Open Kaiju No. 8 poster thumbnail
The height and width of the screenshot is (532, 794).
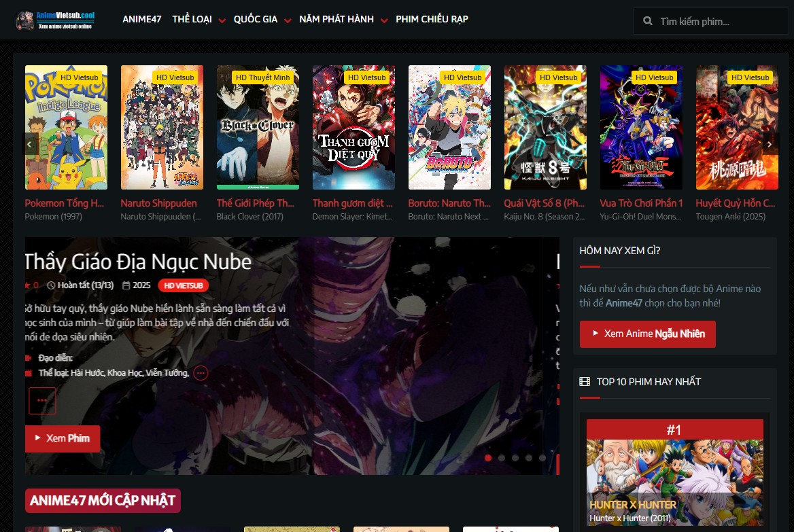coord(545,128)
